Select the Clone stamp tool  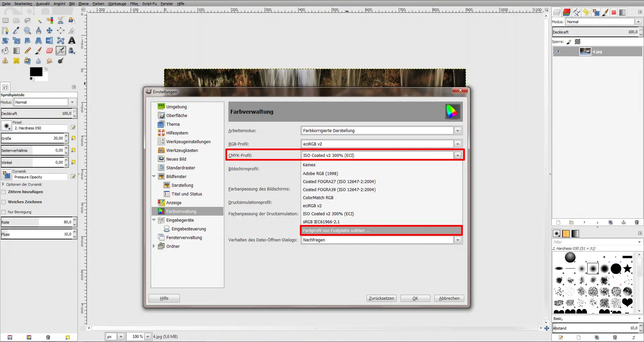click(x=5, y=61)
